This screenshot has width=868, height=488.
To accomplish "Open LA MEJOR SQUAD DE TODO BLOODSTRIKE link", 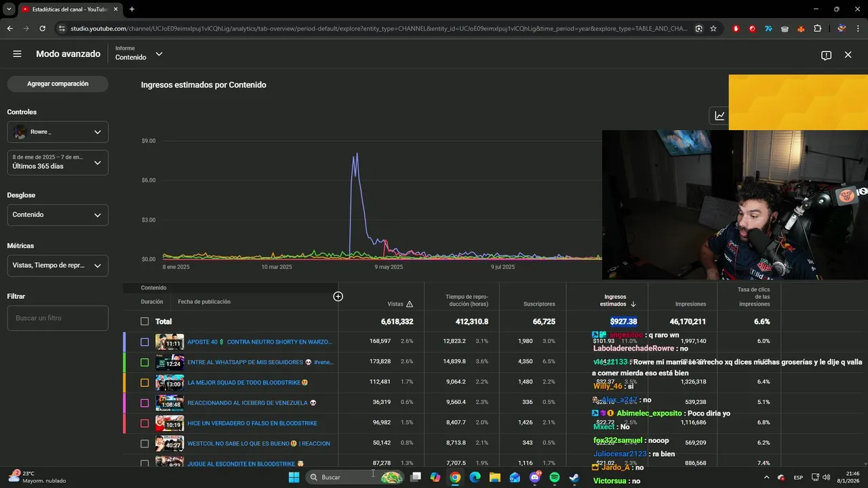I will point(248,382).
